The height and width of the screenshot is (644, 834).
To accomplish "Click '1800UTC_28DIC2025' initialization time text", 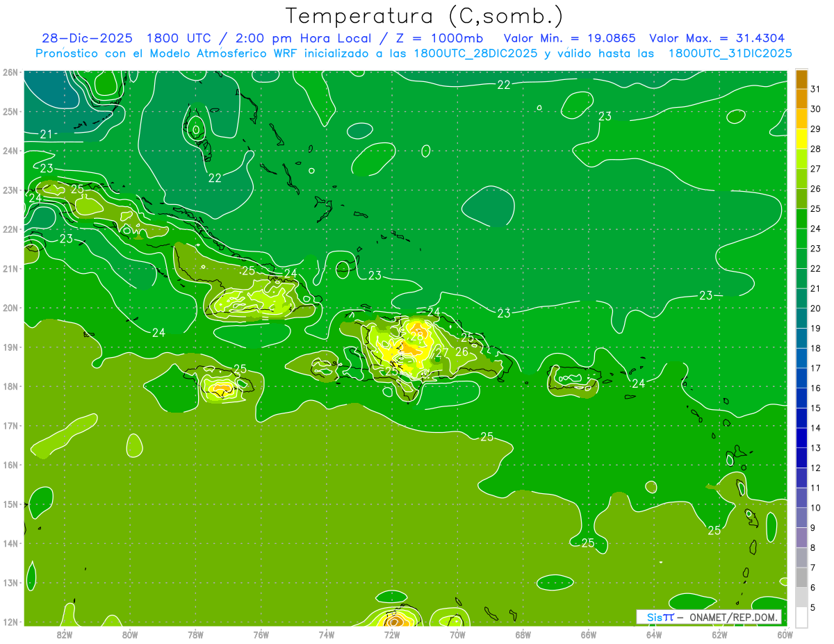I will pyautogui.click(x=475, y=53).
